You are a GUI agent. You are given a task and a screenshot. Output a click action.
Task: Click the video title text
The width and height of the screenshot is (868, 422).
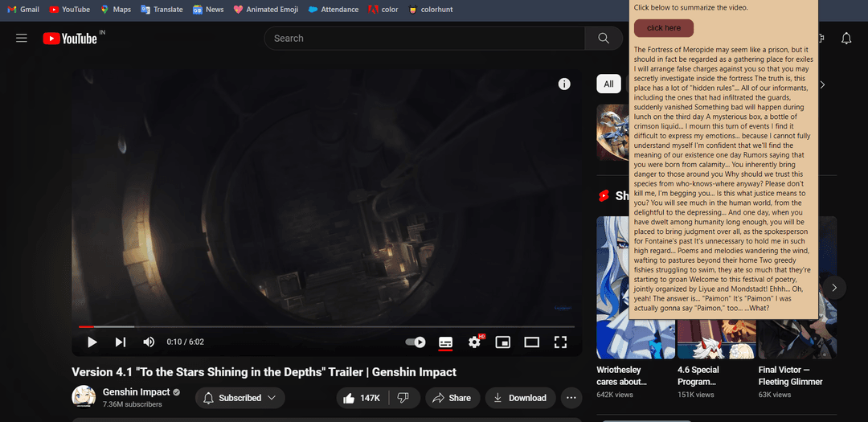click(x=264, y=372)
